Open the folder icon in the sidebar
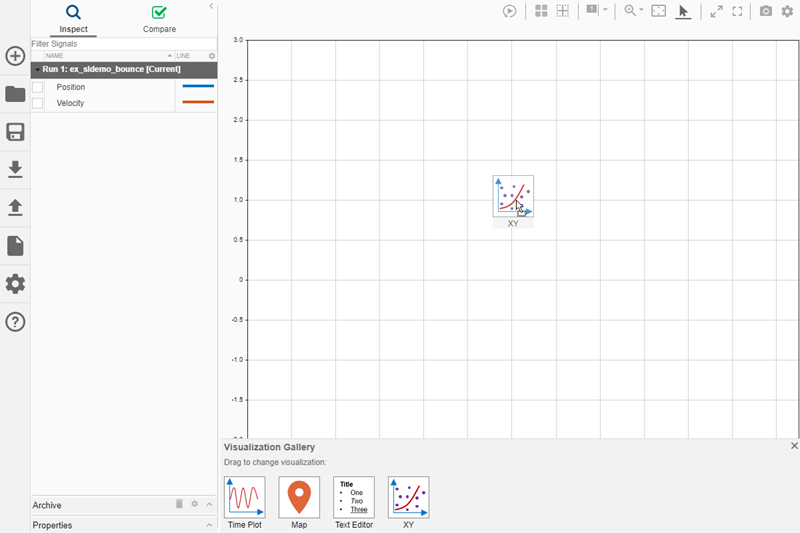This screenshot has height=533, width=800. (x=15, y=94)
